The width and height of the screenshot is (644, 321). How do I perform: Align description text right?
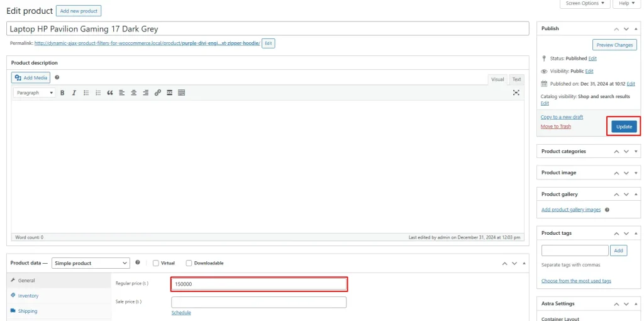pos(145,93)
